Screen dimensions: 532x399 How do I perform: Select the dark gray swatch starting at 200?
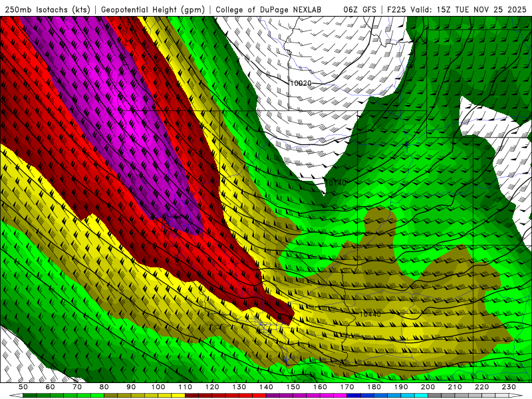435,395
